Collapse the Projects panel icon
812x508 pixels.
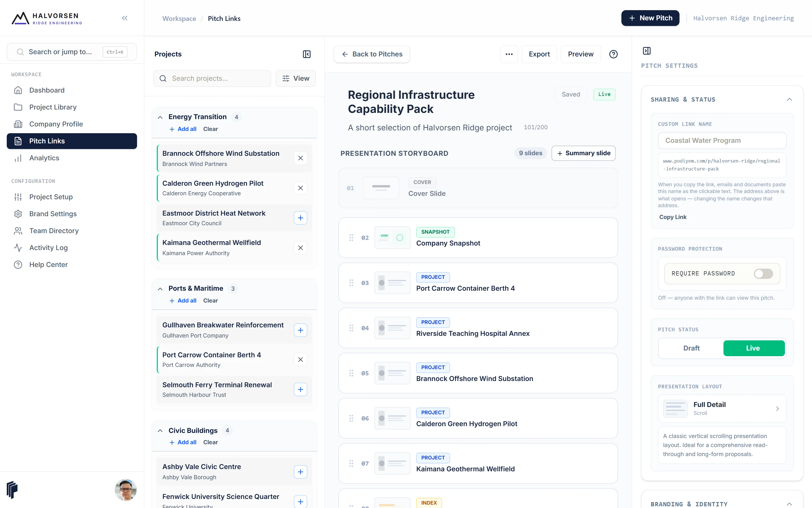tap(306, 54)
